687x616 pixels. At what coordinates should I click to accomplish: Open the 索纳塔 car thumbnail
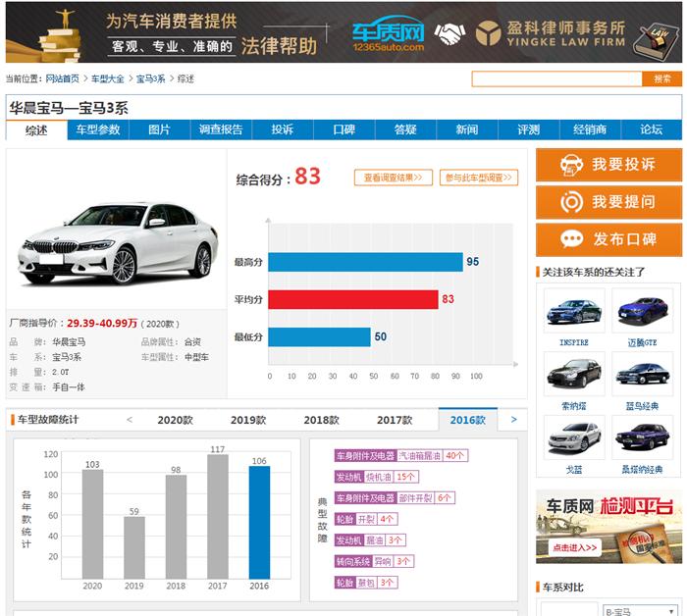574,375
